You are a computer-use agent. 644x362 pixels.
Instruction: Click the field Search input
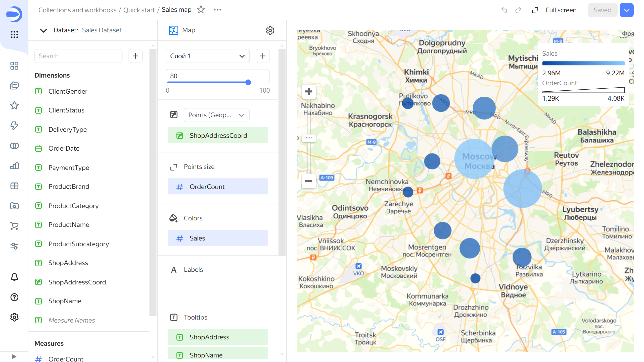coord(78,56)
